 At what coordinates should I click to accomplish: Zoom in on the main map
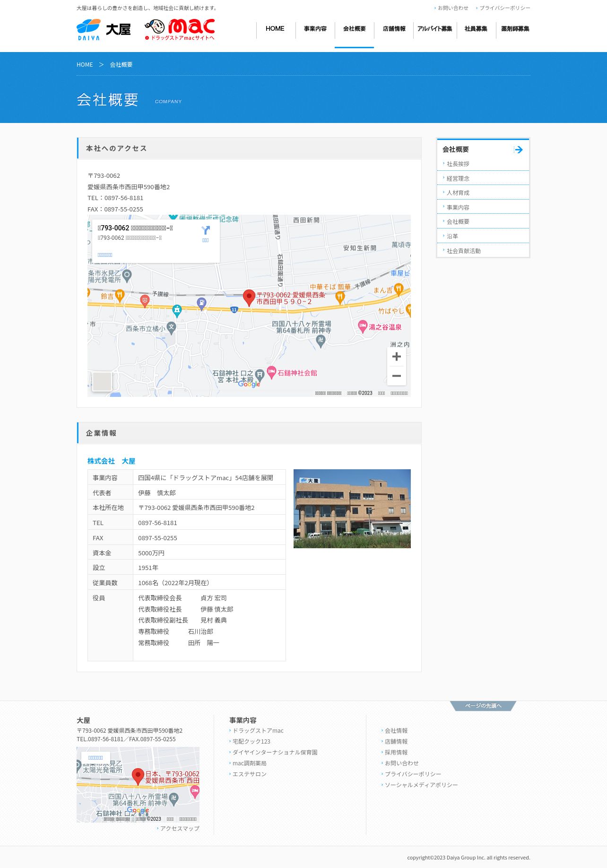pos(397,357)
